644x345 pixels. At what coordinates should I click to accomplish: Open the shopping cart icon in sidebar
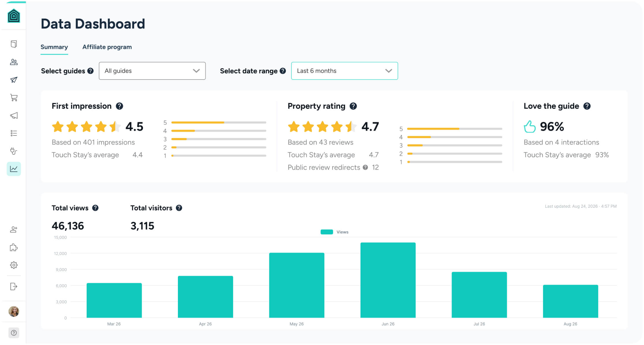[x=14, y=98]
